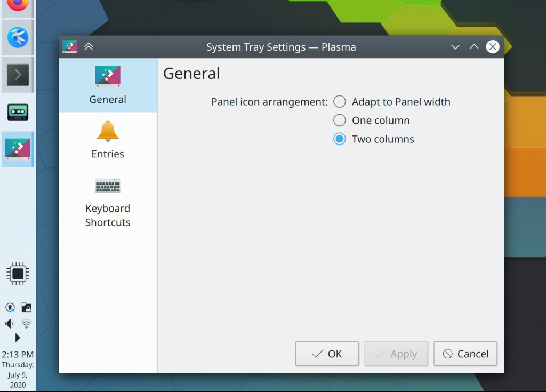Click the CPU system monitor widget
546x392 pixels.
coord(18,273)
